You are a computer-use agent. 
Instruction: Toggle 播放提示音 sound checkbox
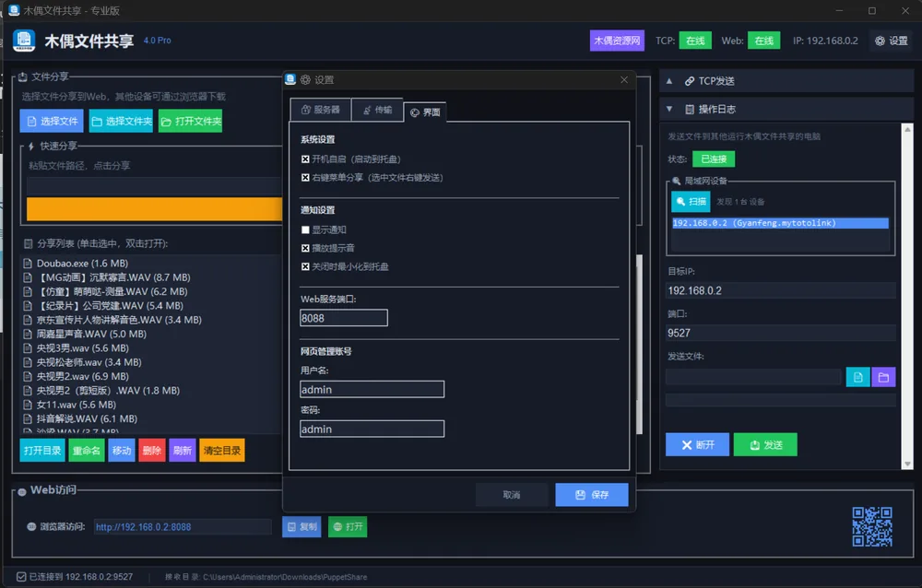[305, 248]
